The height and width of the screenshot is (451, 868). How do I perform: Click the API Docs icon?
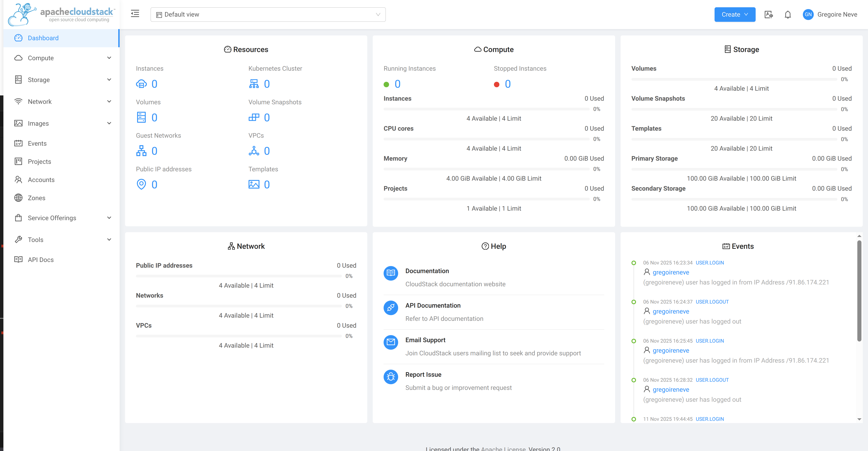coord(18,259)
